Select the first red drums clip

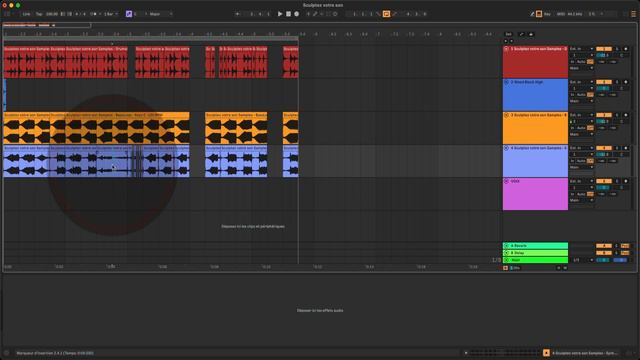[x=27, y=62]
